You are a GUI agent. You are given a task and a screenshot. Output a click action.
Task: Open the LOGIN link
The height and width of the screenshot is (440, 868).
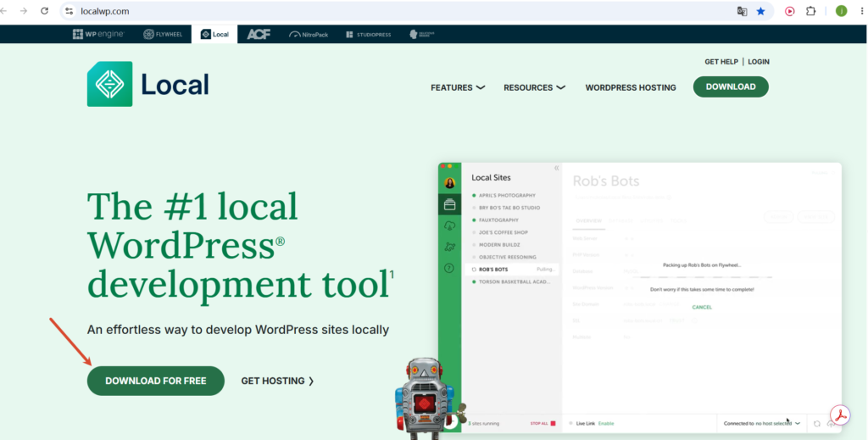tap(759, 62)
